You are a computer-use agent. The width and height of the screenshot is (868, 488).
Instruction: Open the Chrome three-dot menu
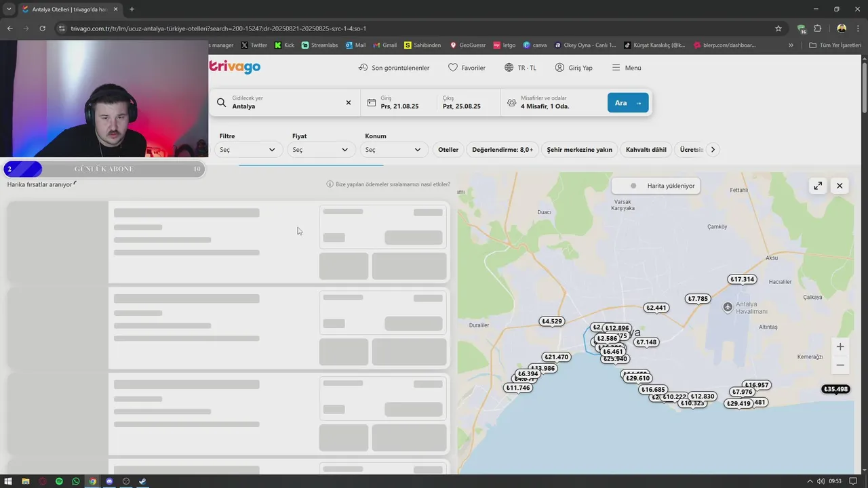tap(859, 28)
